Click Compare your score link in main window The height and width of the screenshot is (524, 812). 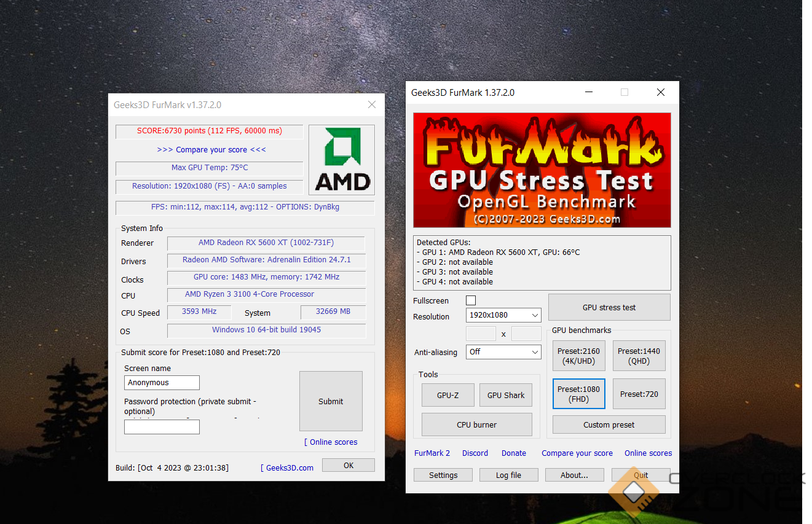577,453
